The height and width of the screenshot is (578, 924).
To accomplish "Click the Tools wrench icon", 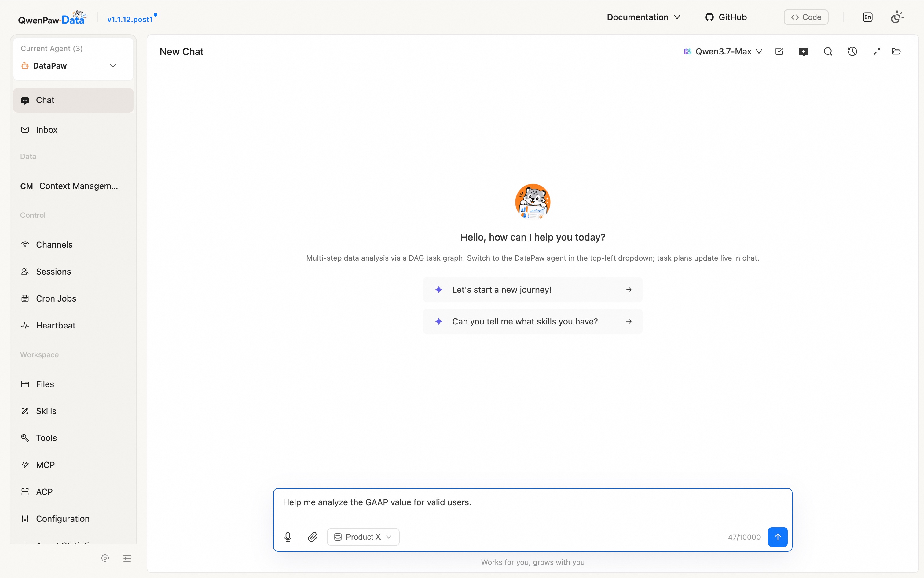I will (25, 438).
